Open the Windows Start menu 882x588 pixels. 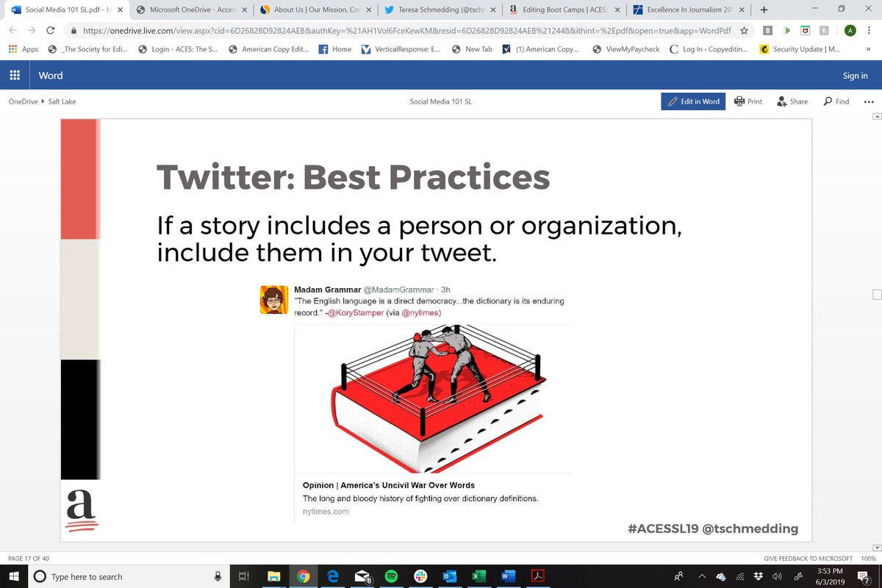pos(14,576)
